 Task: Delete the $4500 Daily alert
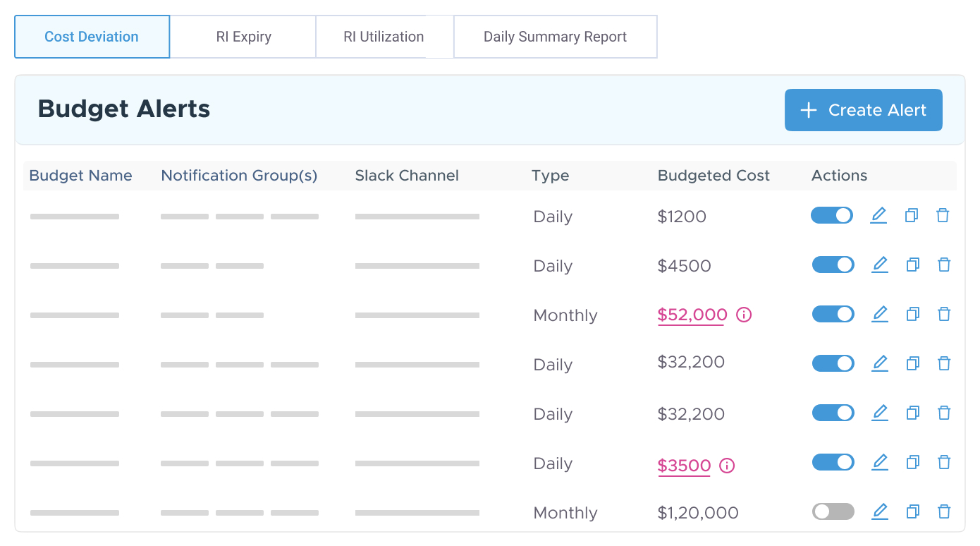(x=943, y=265)
